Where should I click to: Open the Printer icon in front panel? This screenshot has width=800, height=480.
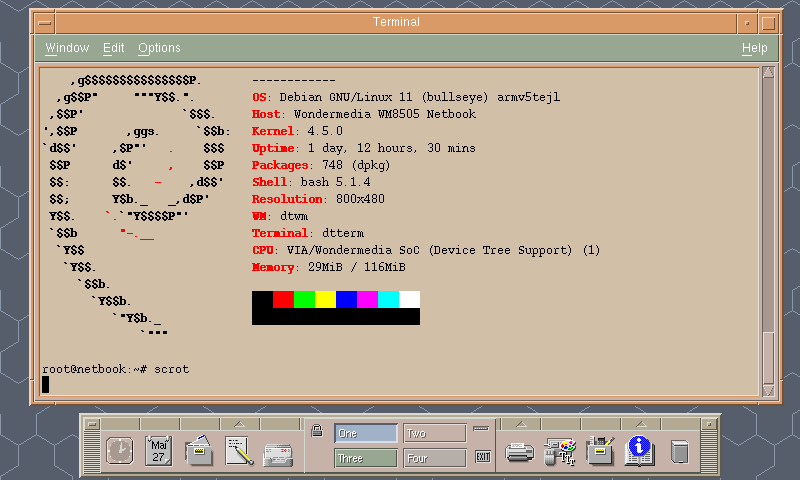519,452
